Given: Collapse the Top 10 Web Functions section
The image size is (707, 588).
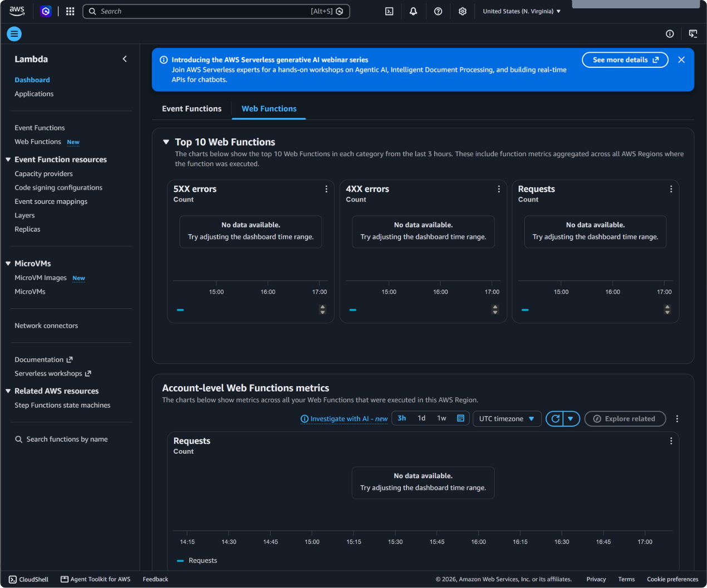Looking at the screenshot, I should 166,142.
